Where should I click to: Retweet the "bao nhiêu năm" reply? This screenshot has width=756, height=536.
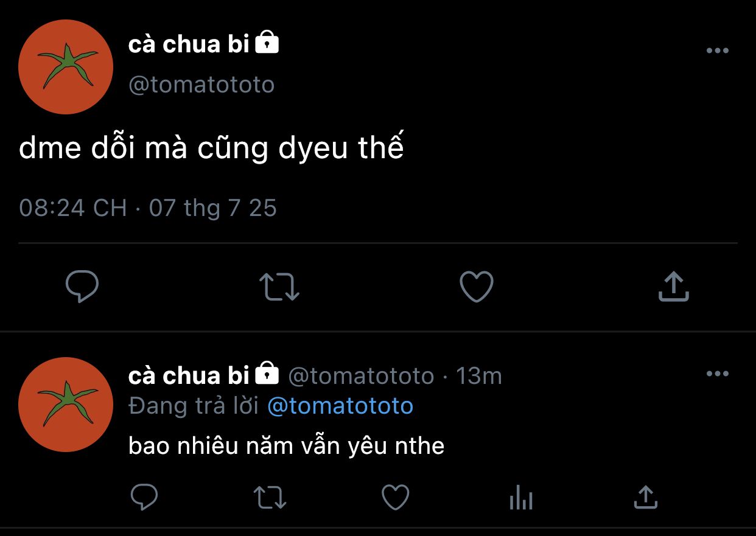(270, 498)
